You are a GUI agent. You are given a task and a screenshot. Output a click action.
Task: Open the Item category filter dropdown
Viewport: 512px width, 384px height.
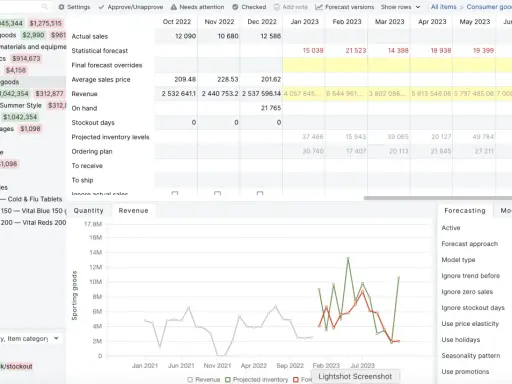click(56, 338)
